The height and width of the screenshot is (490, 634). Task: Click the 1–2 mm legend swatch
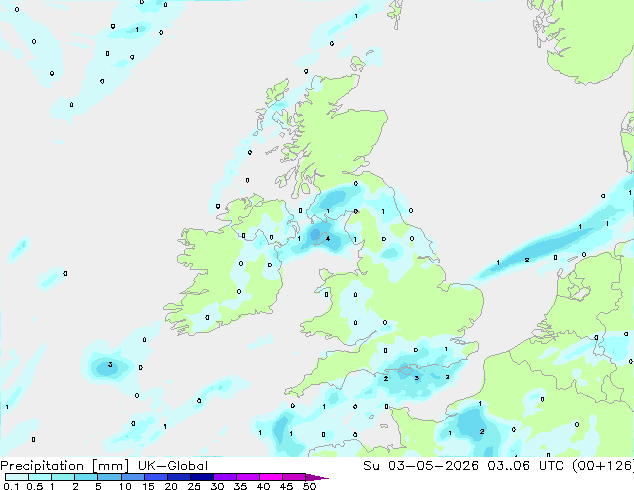point(63,477)
